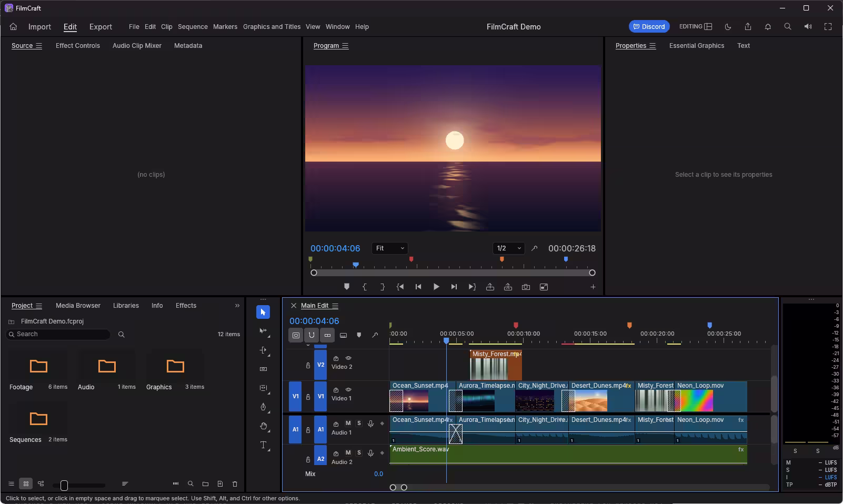Click Mark In bracket button
The image size is (843, 504).
365,287
